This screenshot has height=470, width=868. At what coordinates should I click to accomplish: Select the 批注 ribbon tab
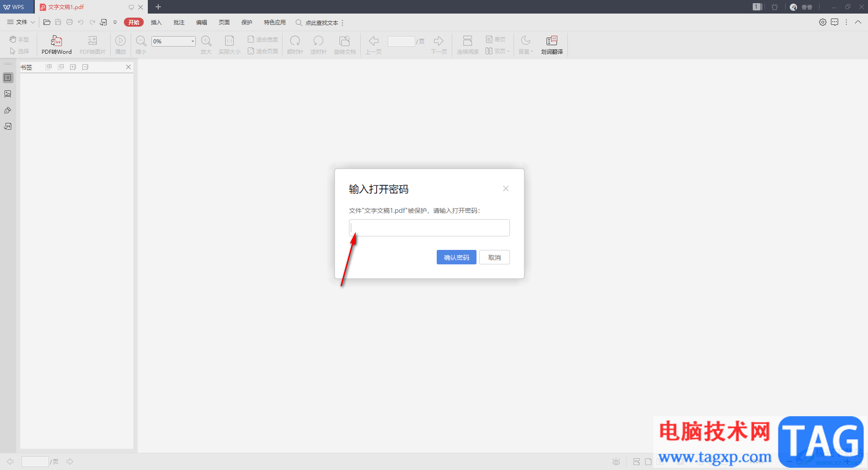(179, 22)
